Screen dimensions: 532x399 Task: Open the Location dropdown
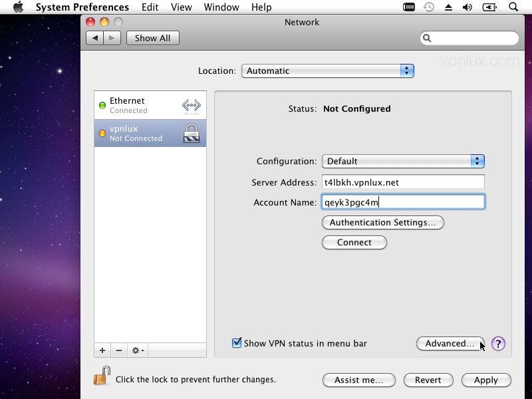(327, 71)
